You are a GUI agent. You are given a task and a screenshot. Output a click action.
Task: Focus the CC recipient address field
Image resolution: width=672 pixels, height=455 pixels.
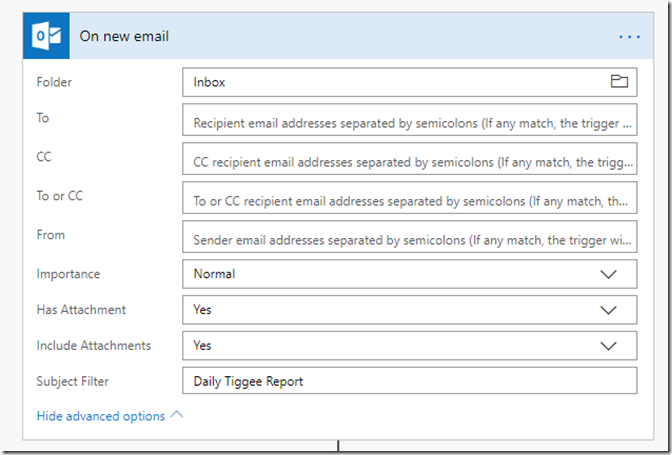point(410,160)
